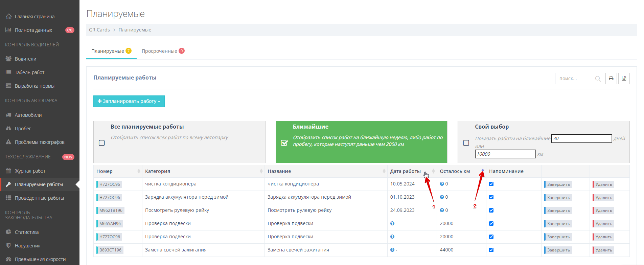Toggle the Свой выбор checkbox
The width and height of the screenshot is (644, 265).
point(466,143)
